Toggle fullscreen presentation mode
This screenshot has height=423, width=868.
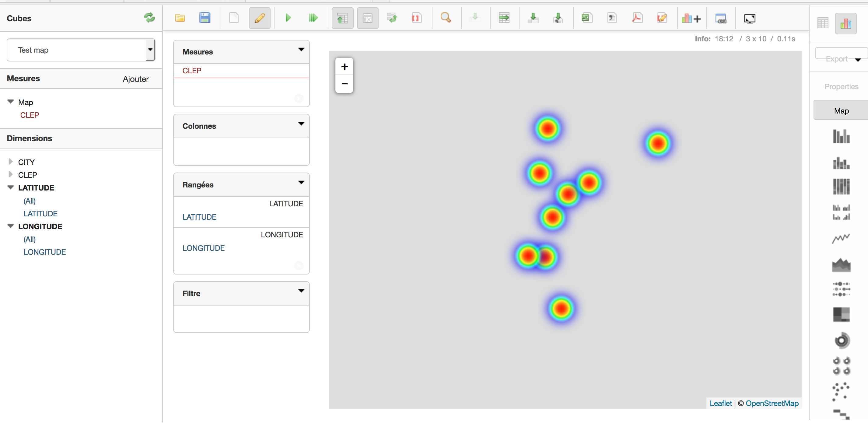pyautogui.click(x=750, y=19)
